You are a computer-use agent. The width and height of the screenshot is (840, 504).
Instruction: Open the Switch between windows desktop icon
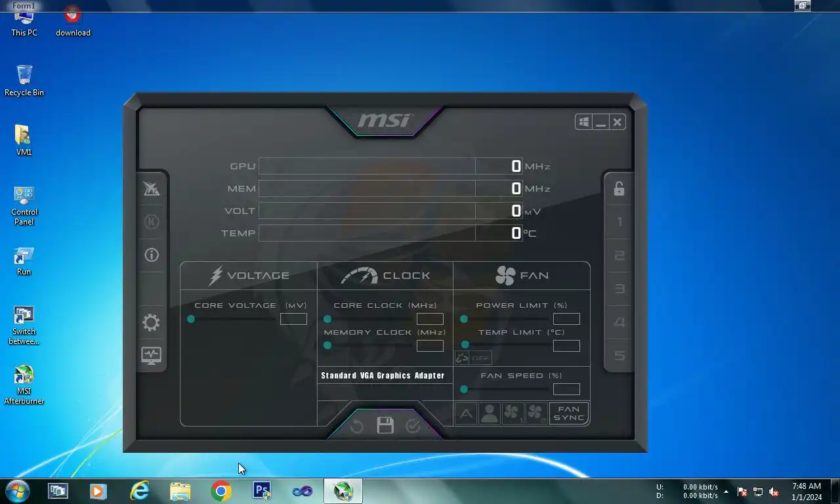(24, 325)
